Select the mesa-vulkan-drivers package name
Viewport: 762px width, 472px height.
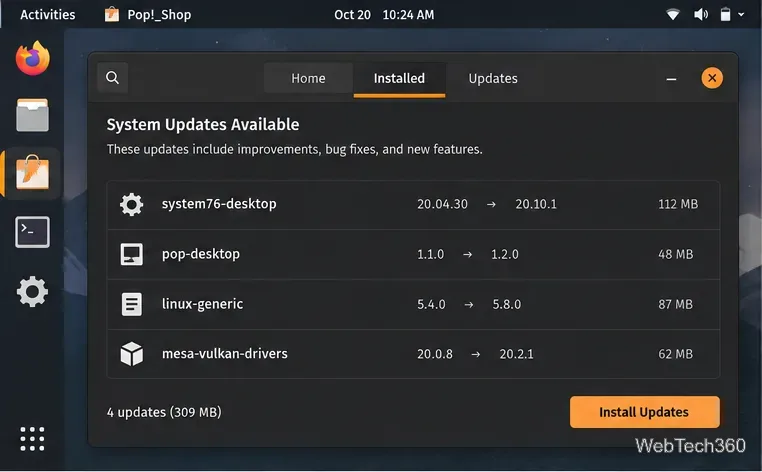(225, 353)
